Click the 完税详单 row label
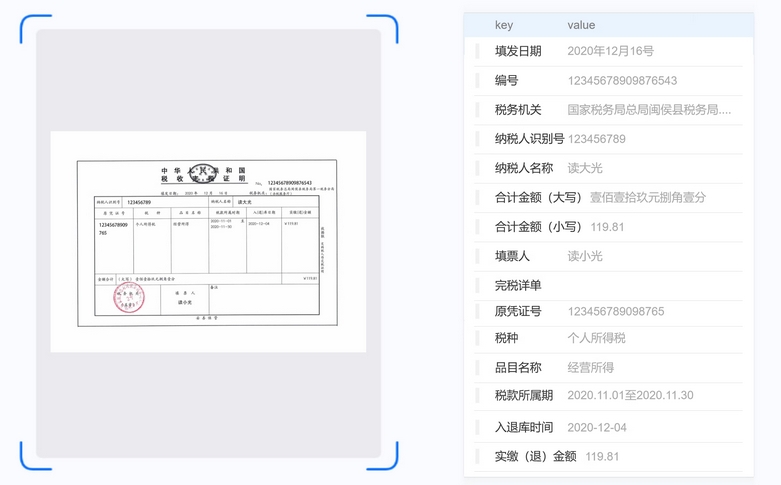The height and width of the screenshot is (485, 781). pyautogui.click(x=518, y=285)
